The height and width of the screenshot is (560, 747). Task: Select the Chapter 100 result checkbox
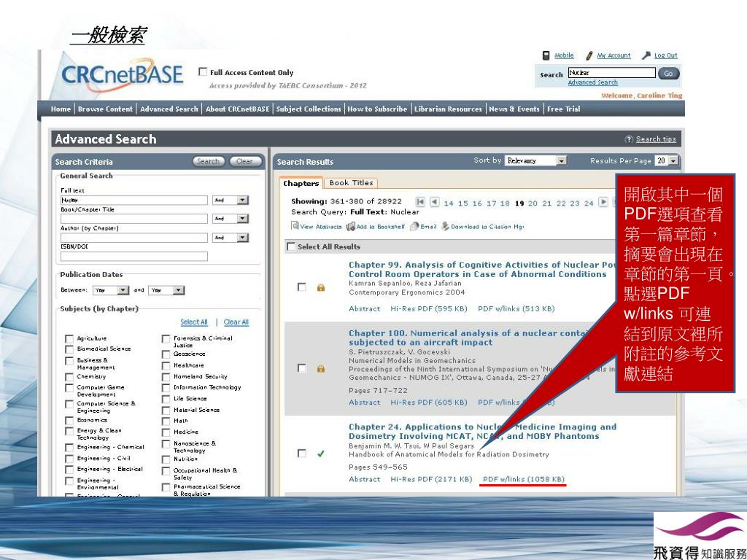pyautogui.click(x=301, y=368)
